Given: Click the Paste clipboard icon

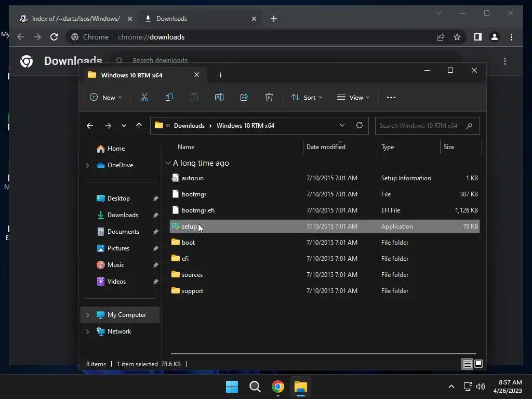Looking at the screenshot, I should point(194,97).
